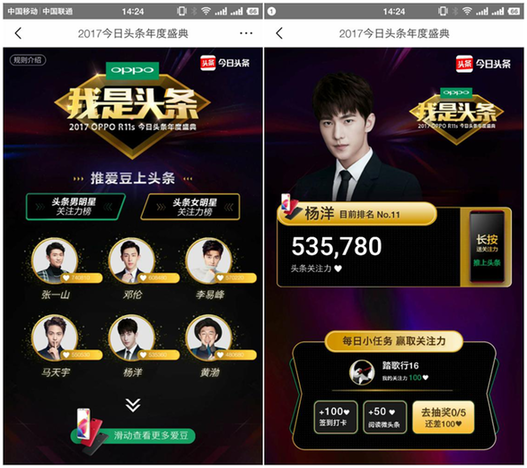Screen dimensions: 527x468
Task: Open user avatar beside 踏歌行16
Action: pyautogui.click(x=362, y=373)
